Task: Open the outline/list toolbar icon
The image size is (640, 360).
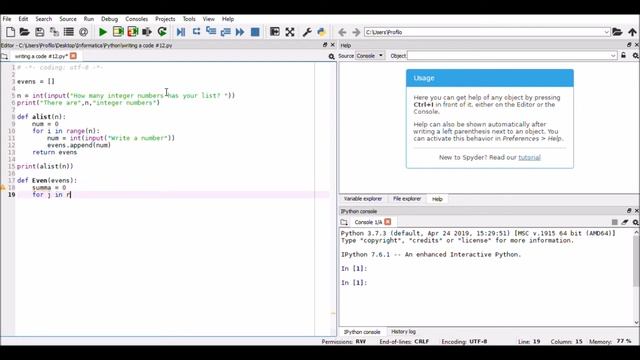Action: tap(69, 32)
